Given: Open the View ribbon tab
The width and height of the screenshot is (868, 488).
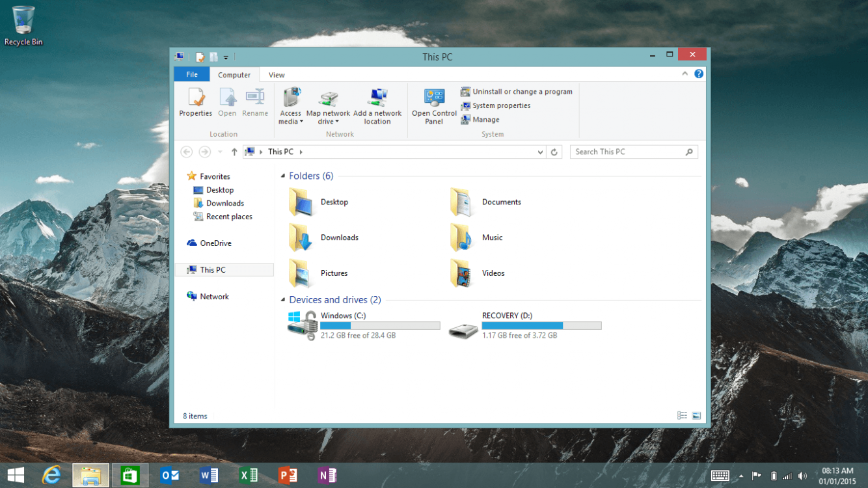Looking at the screenshot, I should pyautogui.click(x=277, y=75).
